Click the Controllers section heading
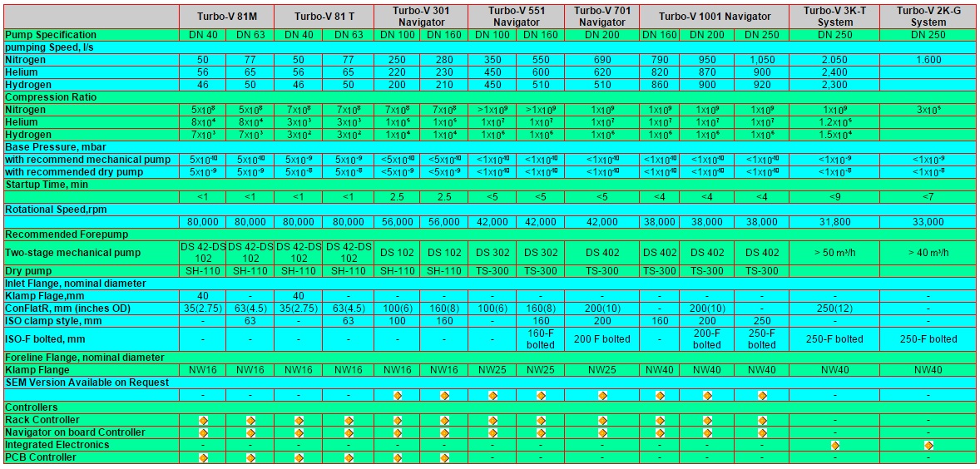 coord(32,407)
